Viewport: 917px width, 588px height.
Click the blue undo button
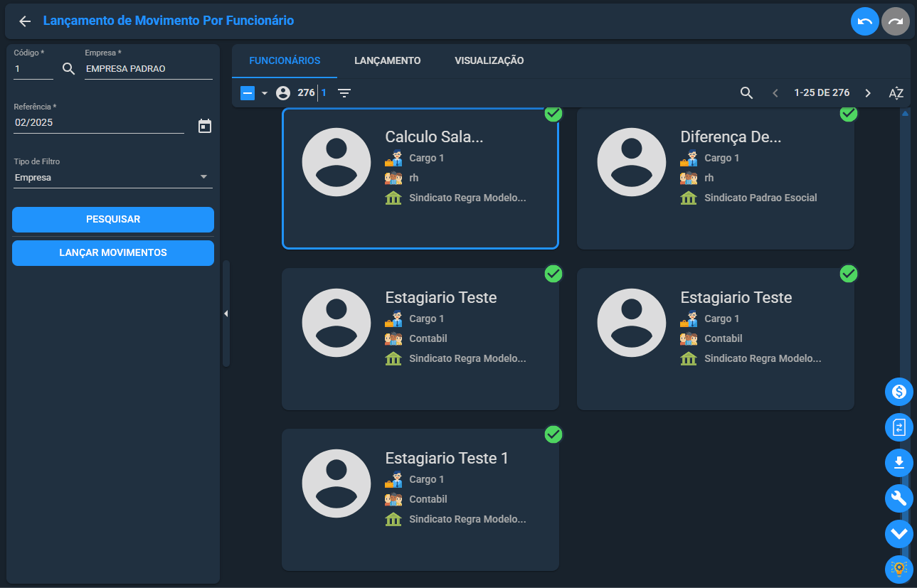point(865,21)
